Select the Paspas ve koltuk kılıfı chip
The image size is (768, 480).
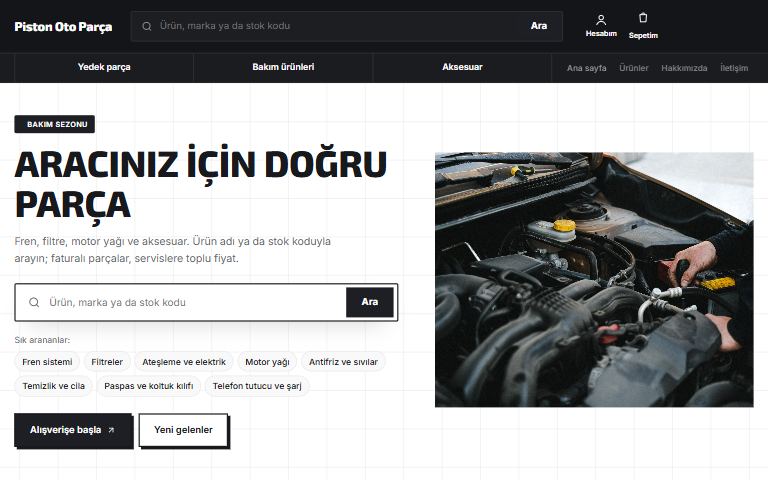tap(148, 386)
